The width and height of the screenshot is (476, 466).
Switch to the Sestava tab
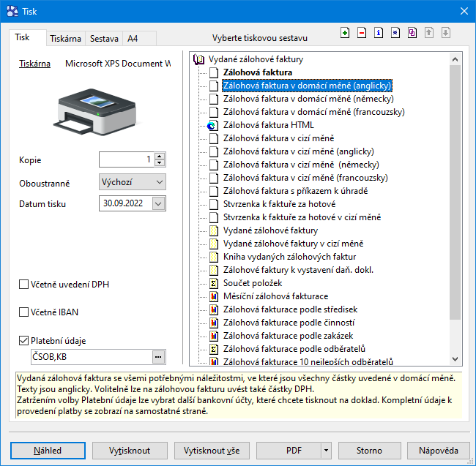[104, 39]
